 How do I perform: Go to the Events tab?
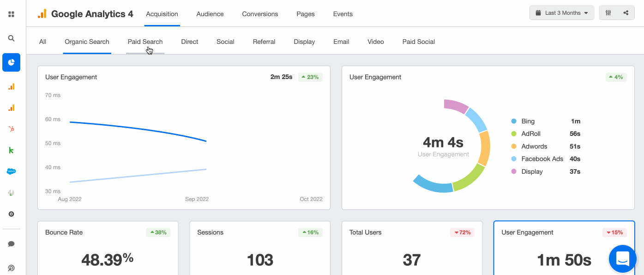[343, 14]
